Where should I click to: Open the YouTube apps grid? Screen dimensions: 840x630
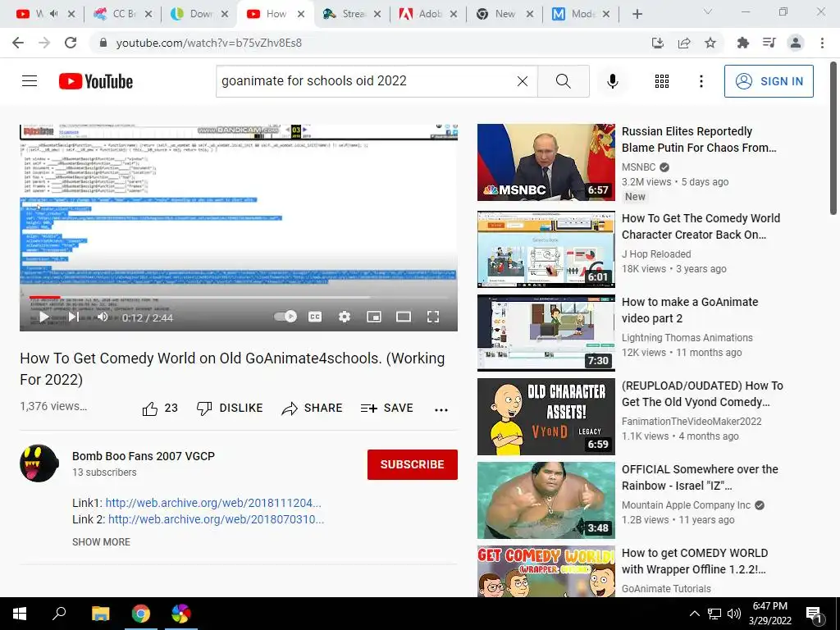point(662,81)
